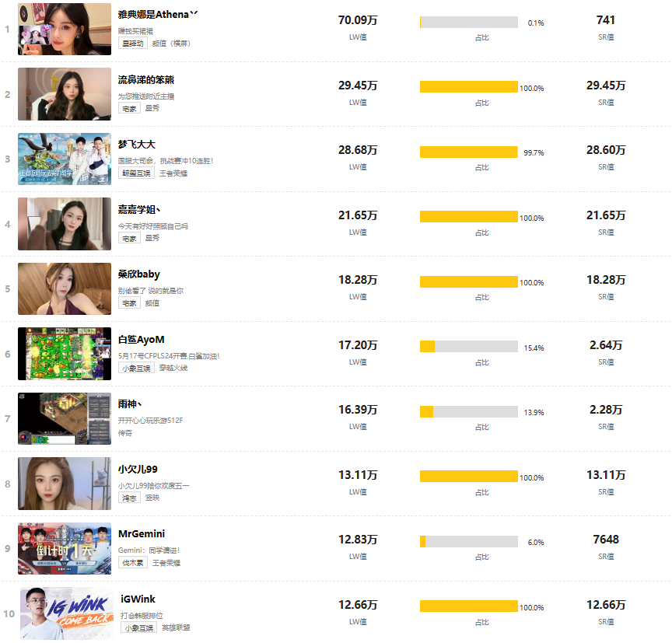Open 梦飞大大 stream thumbnail

click(65, 159)
